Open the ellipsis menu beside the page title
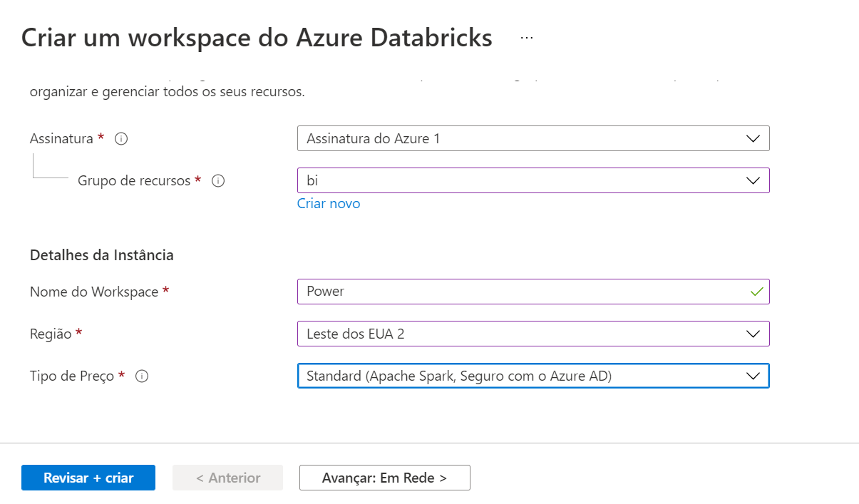The width and height of the screenshot is (859, 504). click(526, 38)
